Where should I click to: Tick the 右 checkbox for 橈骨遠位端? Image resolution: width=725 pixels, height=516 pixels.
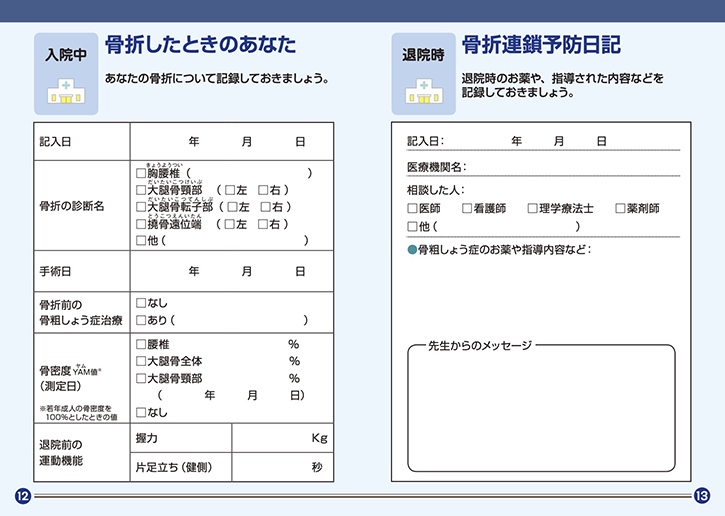pyautogui.click(x=263, y=224)
